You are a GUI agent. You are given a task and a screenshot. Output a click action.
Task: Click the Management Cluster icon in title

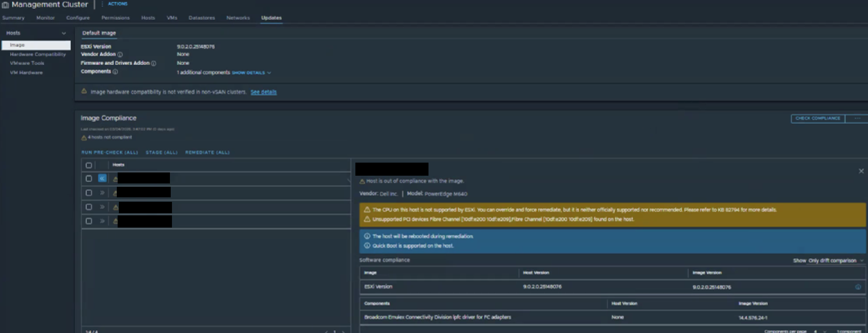click(x=5, y=5)
